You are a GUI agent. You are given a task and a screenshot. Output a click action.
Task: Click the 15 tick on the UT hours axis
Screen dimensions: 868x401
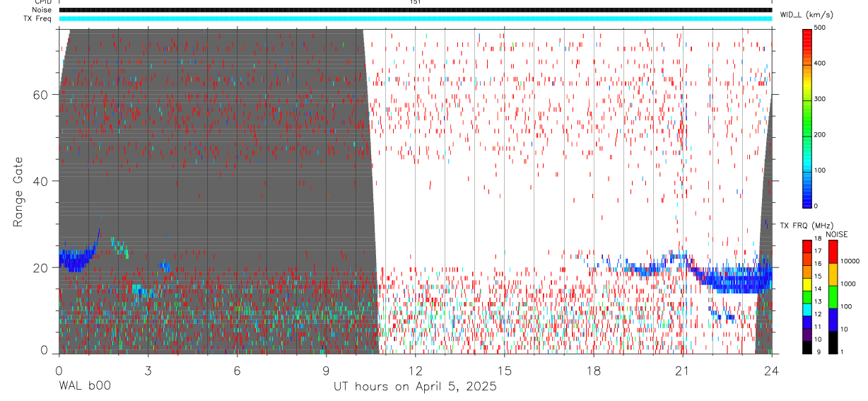504,369
